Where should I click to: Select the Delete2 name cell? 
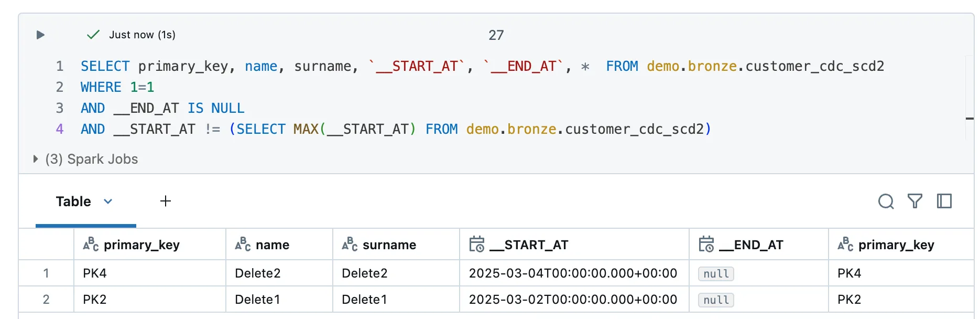(x=258, y=273)
